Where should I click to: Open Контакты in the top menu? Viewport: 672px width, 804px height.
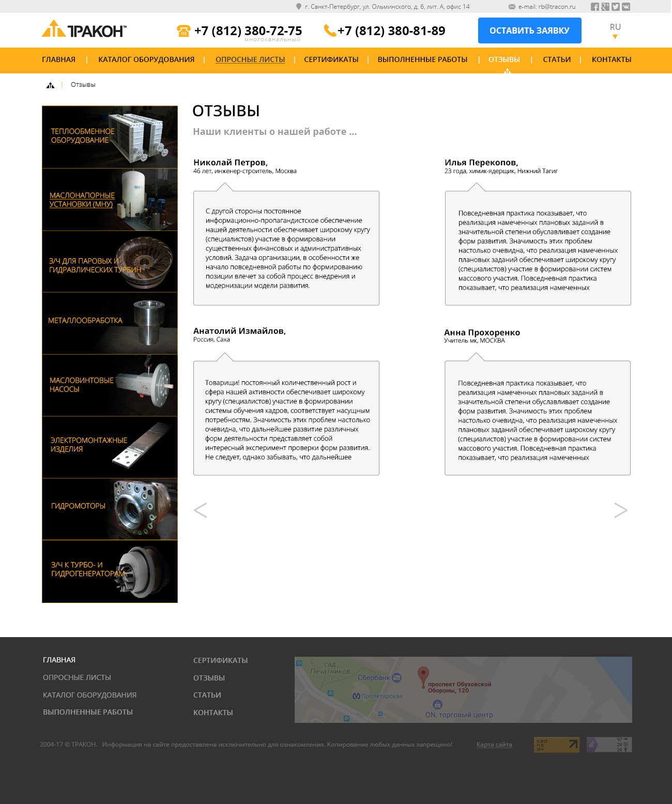click(612, 60)
